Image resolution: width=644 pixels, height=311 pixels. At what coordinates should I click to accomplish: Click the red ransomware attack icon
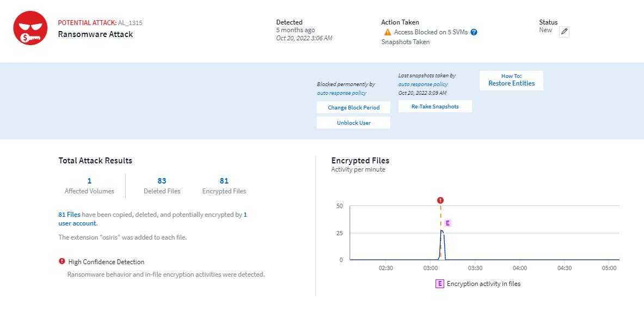[30, 28]
